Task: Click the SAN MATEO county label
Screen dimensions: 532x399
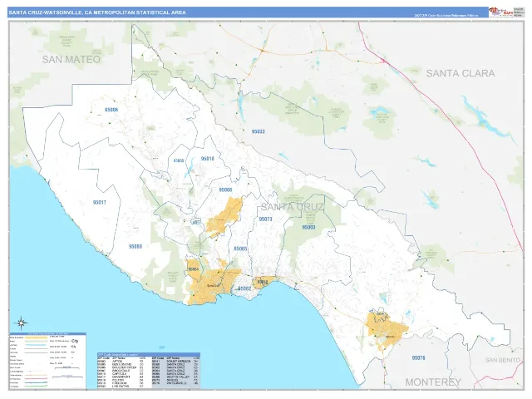Action: (x=71, y=59)
